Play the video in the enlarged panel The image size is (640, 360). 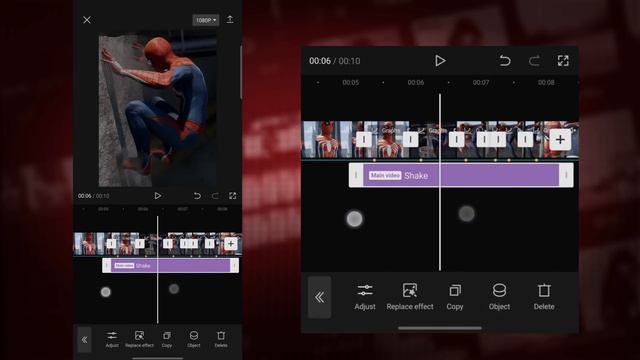(440, 61)
